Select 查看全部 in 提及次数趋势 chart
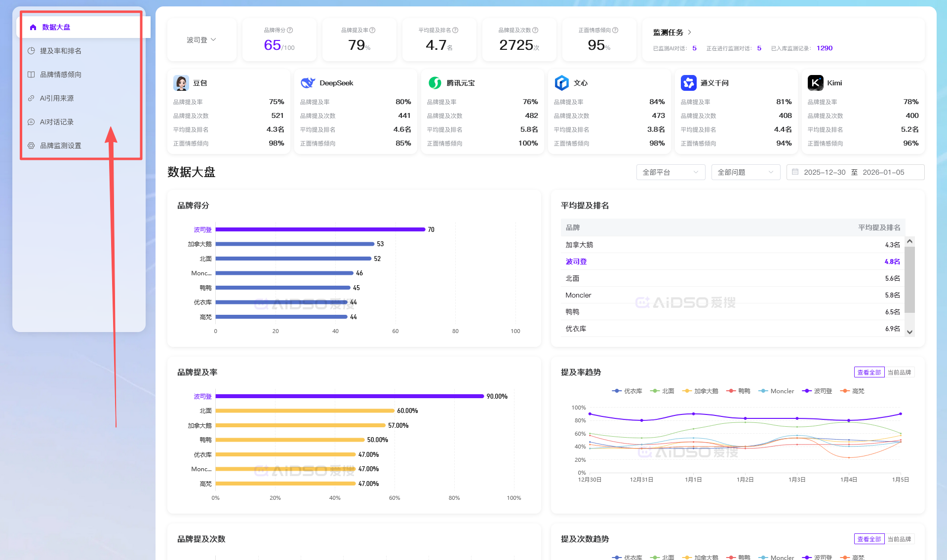 [x=868, y=539]
